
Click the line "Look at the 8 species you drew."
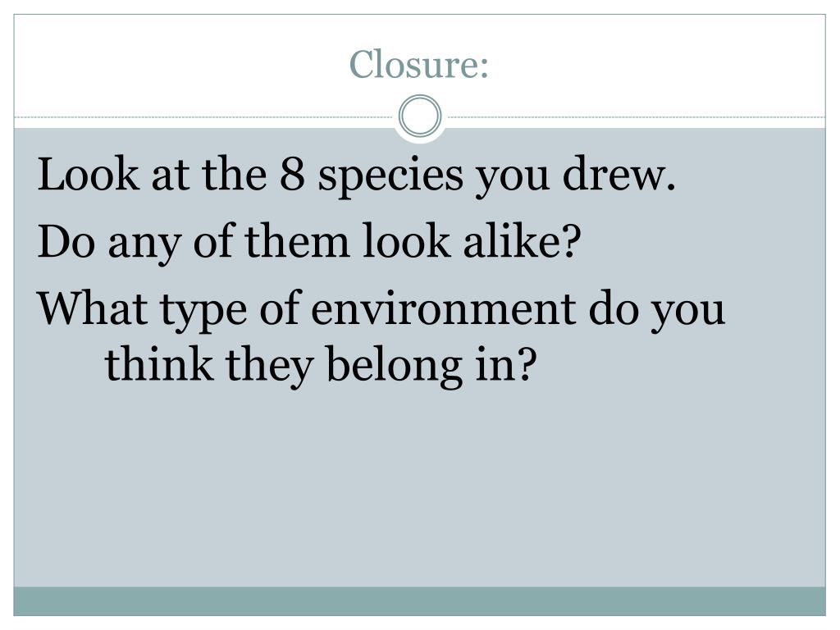click(x=356, y=176)
